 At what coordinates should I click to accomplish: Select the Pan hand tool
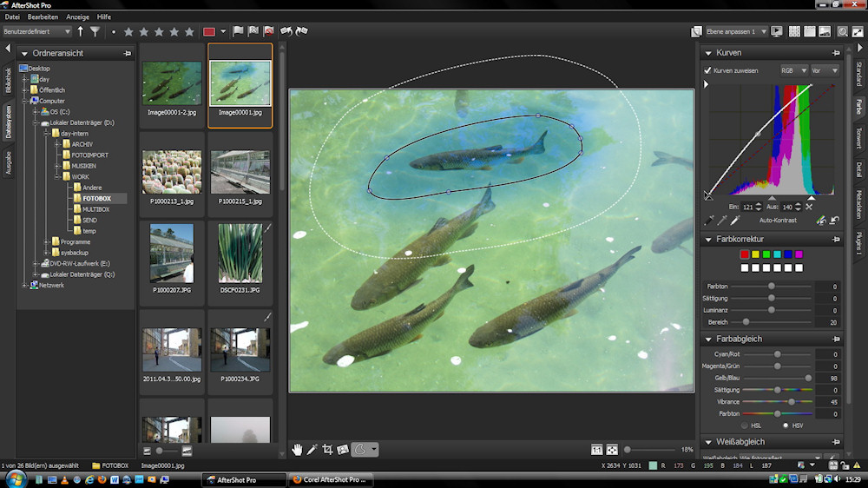(x=297, y=449)
